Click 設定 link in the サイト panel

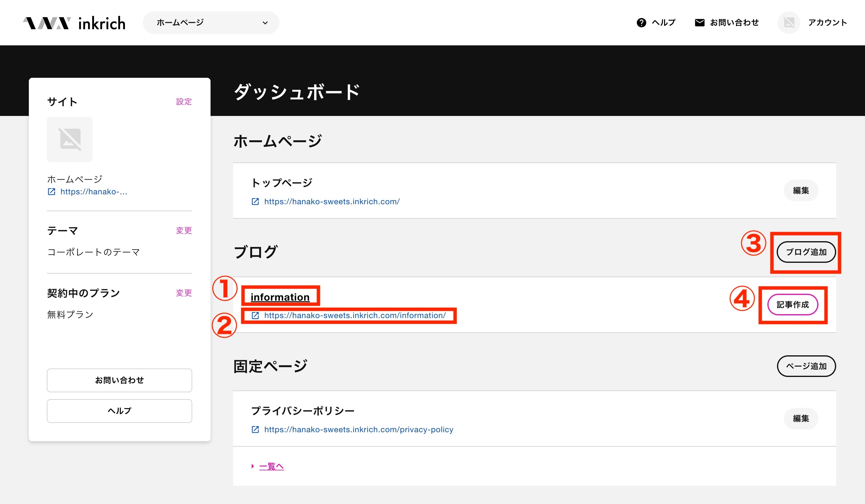tap(184, 102)
